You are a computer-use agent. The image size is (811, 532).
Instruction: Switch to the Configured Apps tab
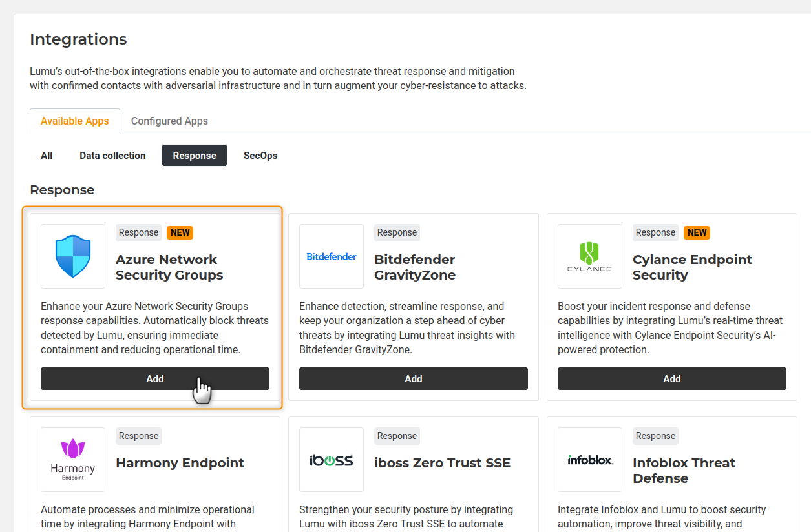169,121
